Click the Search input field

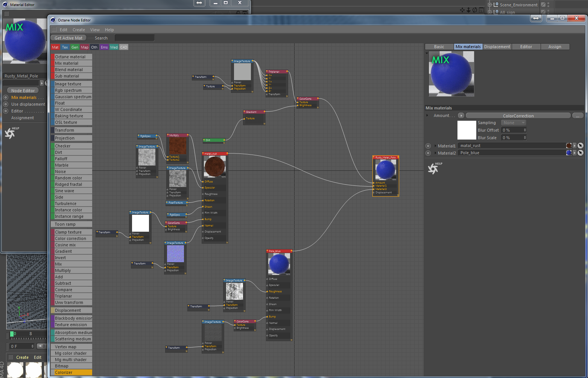pos(134,38)
